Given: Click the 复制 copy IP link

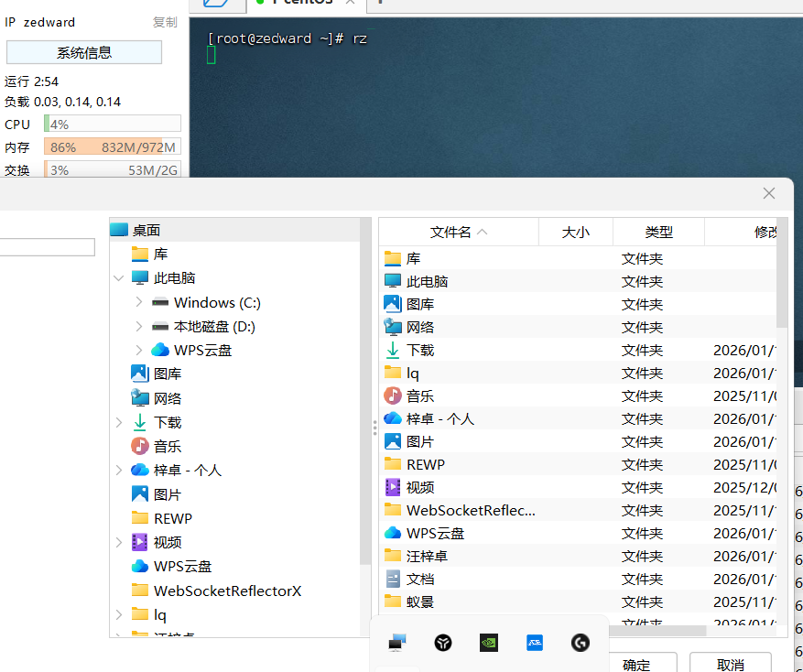Looking at the screenshot, I should (165, 22).
